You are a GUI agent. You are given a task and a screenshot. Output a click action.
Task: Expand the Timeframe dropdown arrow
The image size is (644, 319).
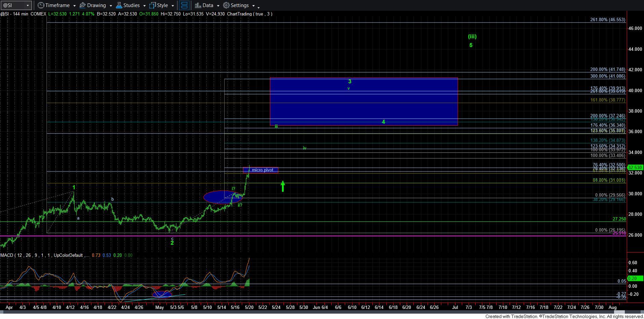point(74,6)
